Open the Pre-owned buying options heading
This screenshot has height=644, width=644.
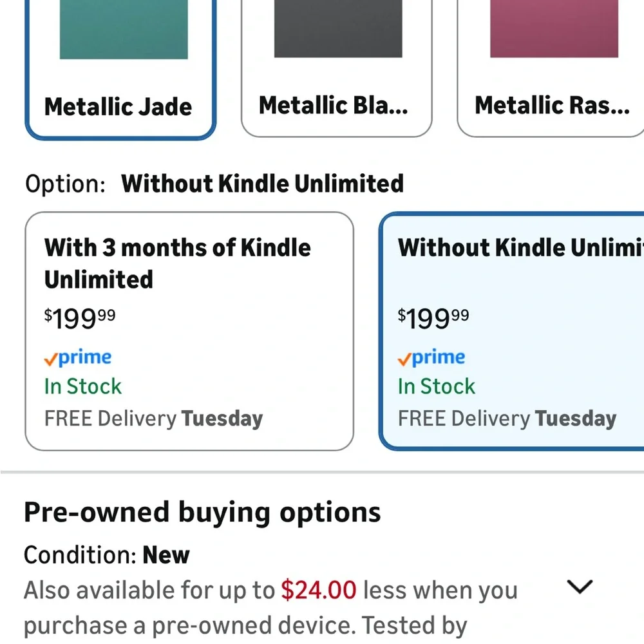[x=202, y=511]
